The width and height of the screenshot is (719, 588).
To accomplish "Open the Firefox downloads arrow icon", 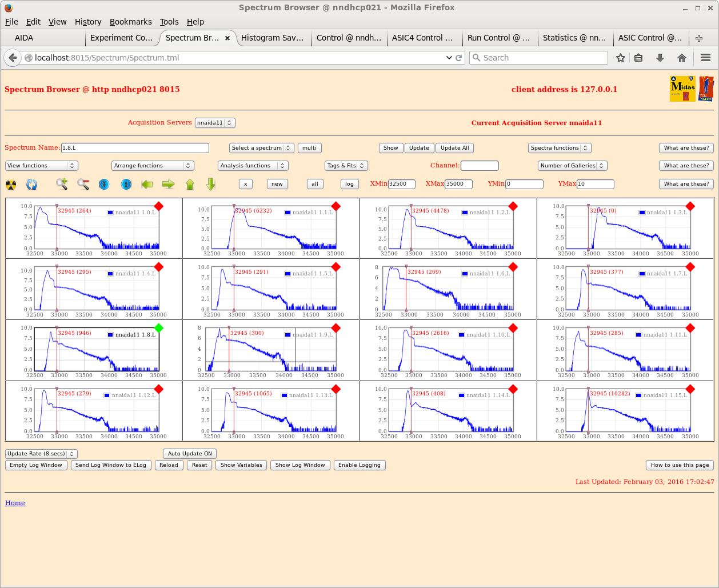I will coord(660,58).
